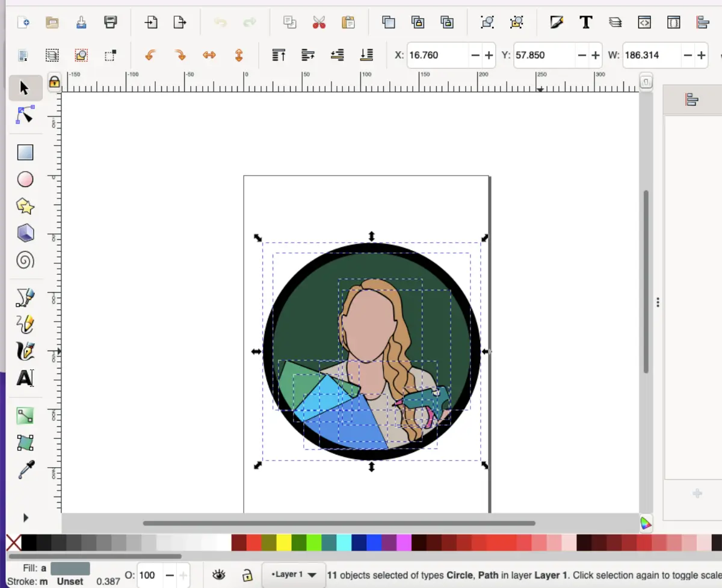Open the XML editor icon
This screenshot has height=588, width=722.
tap(644, 23)
